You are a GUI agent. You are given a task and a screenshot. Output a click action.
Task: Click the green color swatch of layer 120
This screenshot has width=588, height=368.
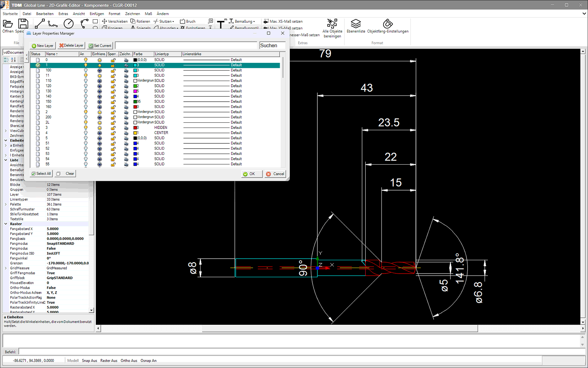[x=135, y=86]
